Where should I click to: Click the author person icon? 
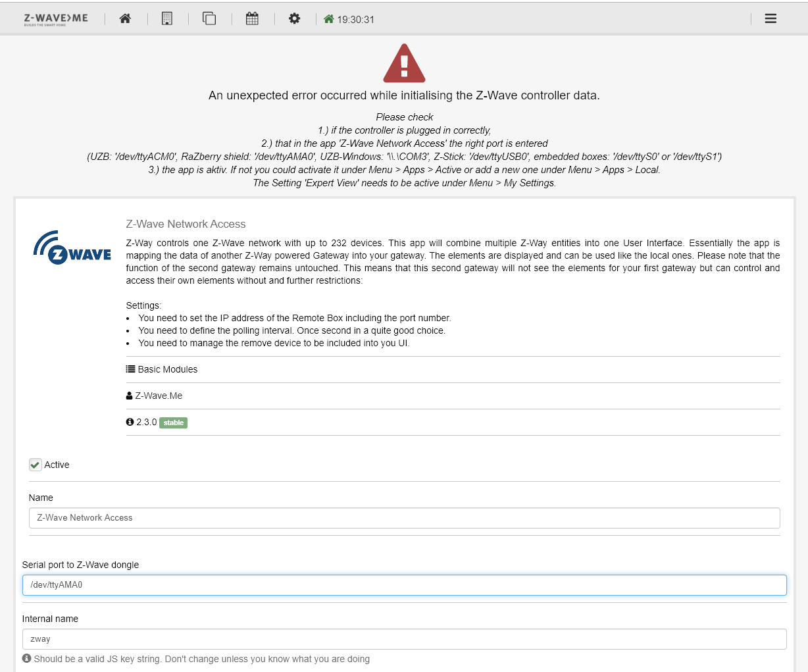pyautogui.click(x=130, y=396)
